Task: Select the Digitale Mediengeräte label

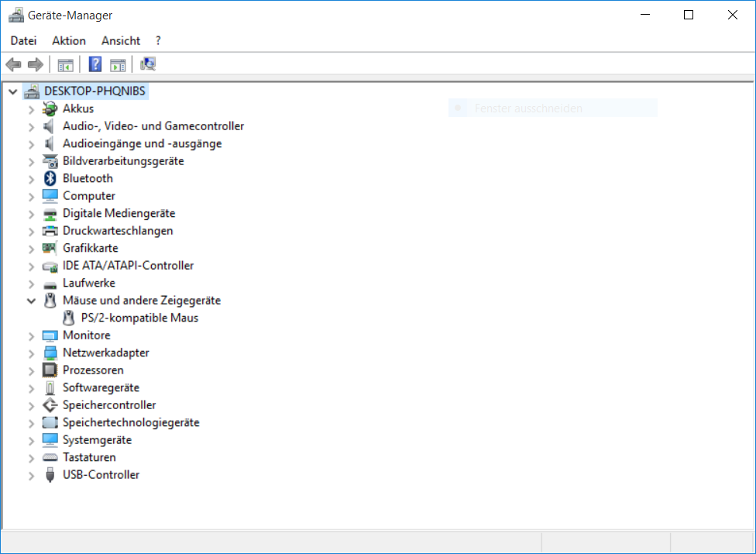Action: point(119,213)
